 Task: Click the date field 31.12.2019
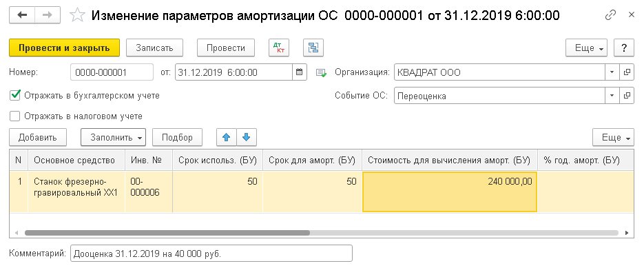click(233, 72)
